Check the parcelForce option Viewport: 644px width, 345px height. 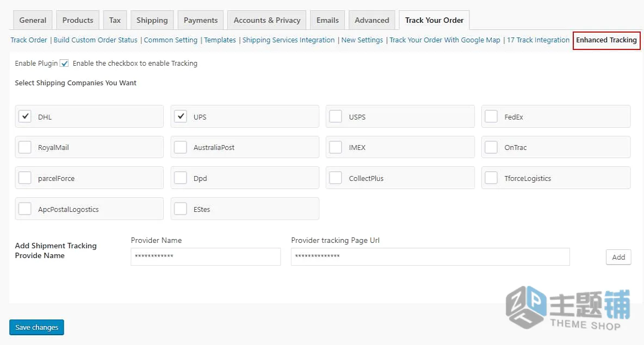pos(25,178)
